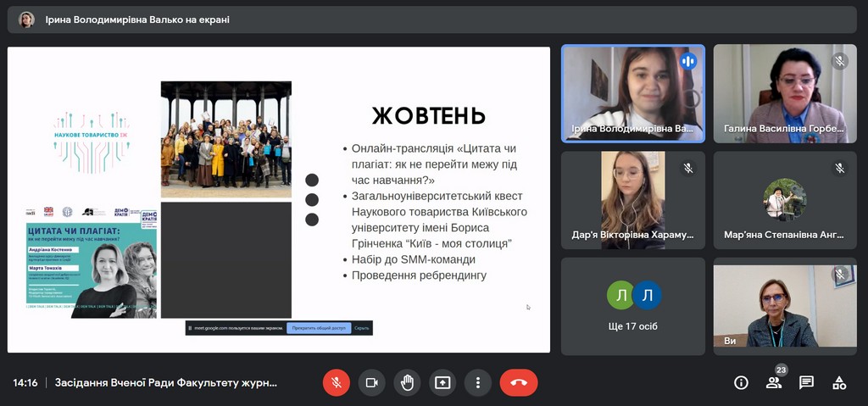
Task: Show the participants list with 23 people
Action: pos(774,382)
